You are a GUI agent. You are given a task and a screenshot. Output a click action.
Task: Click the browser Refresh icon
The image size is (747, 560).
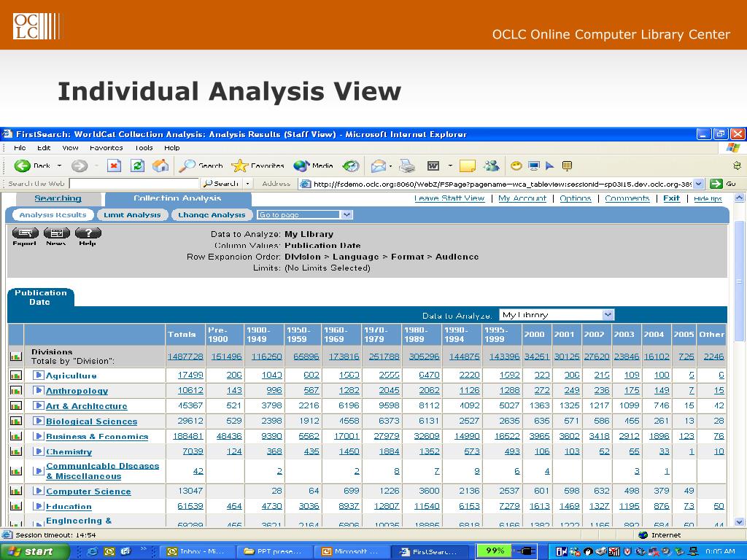138,166
